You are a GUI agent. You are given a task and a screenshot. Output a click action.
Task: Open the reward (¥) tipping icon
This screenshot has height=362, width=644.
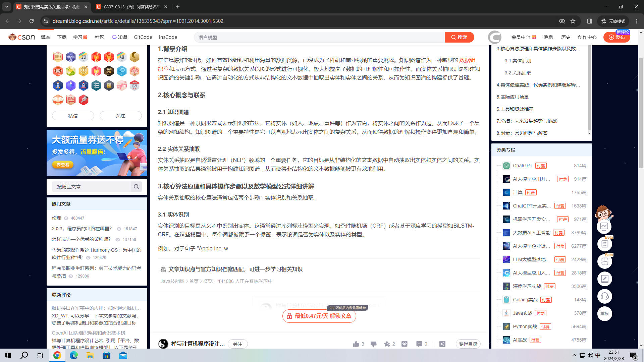tap(404, 344)
